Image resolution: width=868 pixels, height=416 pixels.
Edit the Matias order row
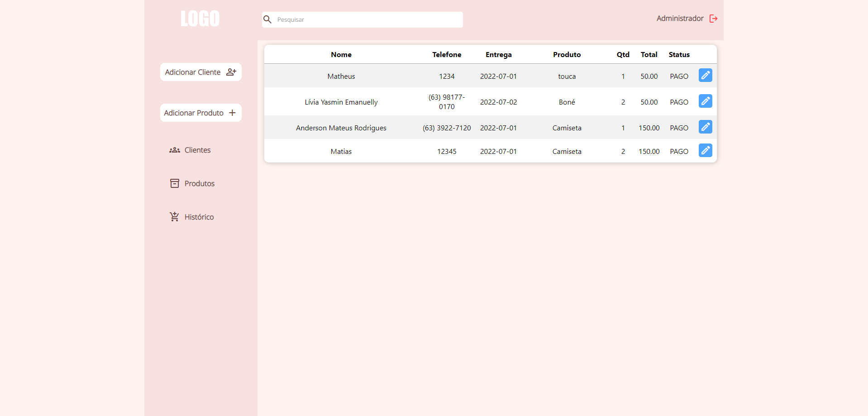706,150
